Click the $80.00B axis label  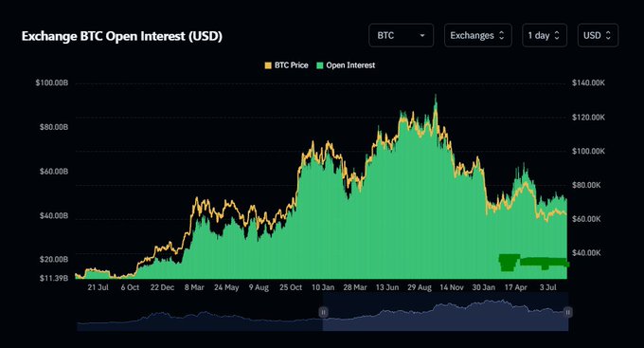pyautogui.click(x=54, y=127)
